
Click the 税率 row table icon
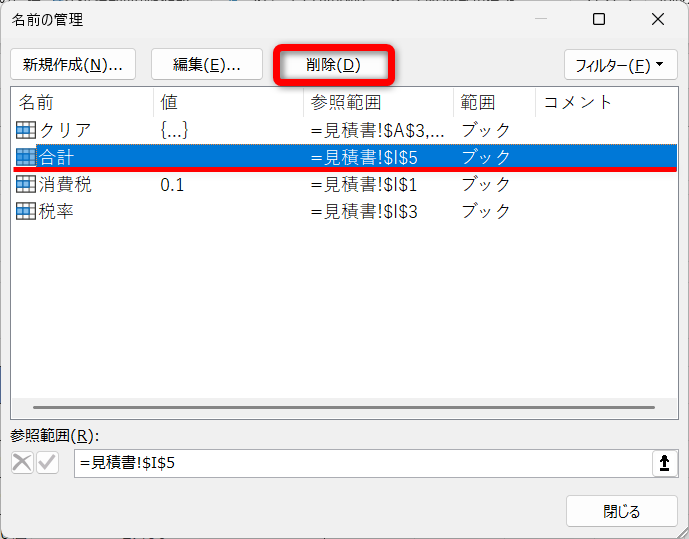25,211
